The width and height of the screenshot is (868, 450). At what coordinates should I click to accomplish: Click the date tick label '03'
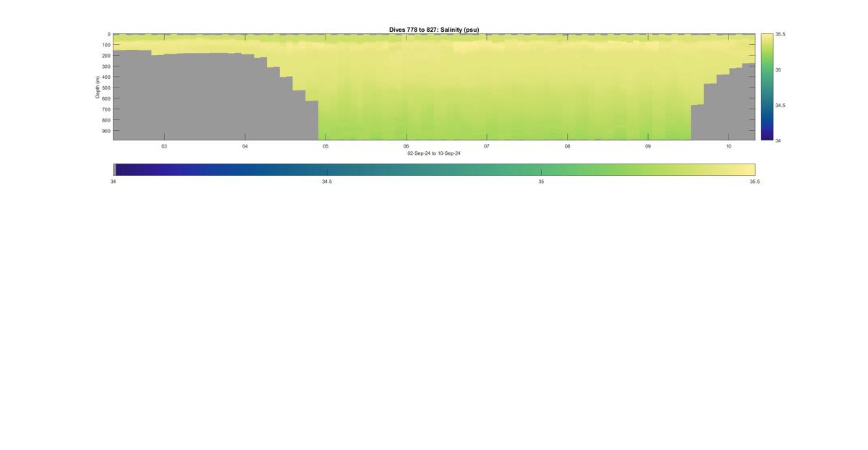tap(164, 146)
